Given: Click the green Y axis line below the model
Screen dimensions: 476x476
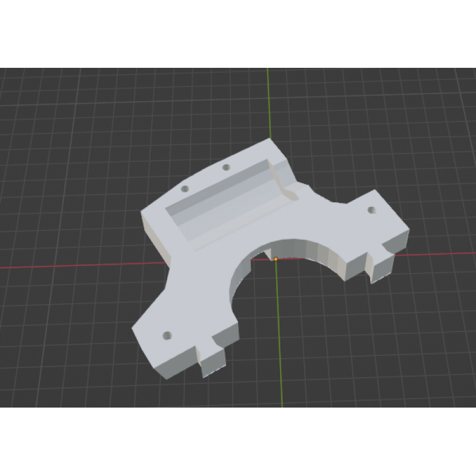Looking at the screenshot, I should 280,381.
